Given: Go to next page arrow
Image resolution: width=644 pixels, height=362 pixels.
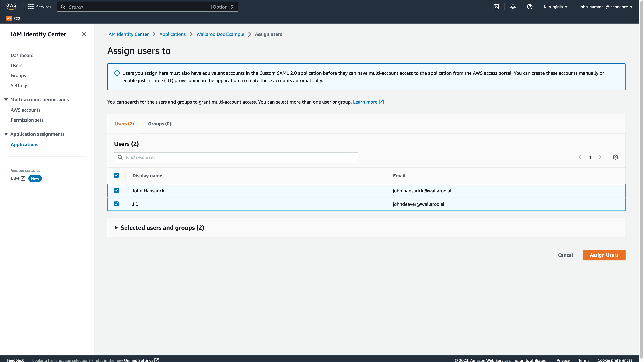Looking at the screenshot, I should (600, 157).
